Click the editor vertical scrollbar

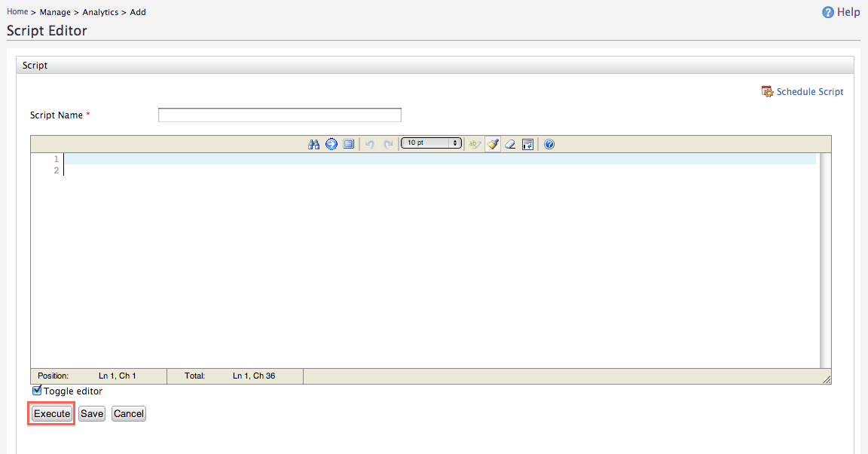pos(825,260)
